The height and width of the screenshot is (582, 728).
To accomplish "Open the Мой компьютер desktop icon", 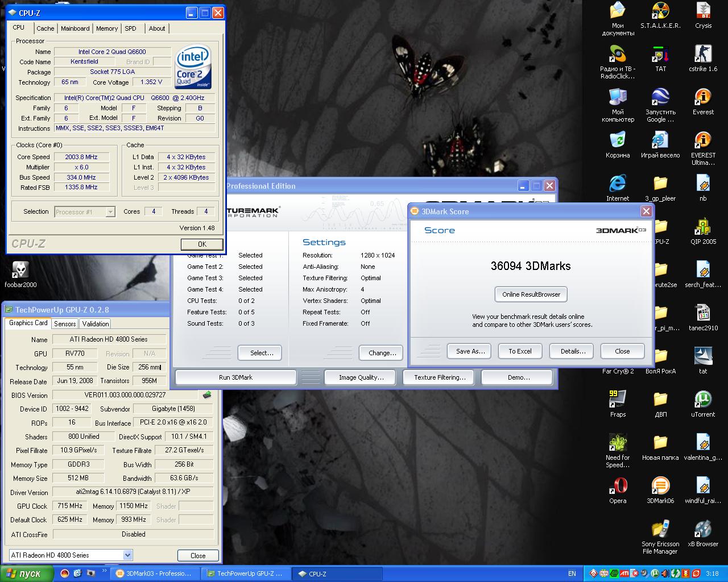I will (x=618, y=106).
